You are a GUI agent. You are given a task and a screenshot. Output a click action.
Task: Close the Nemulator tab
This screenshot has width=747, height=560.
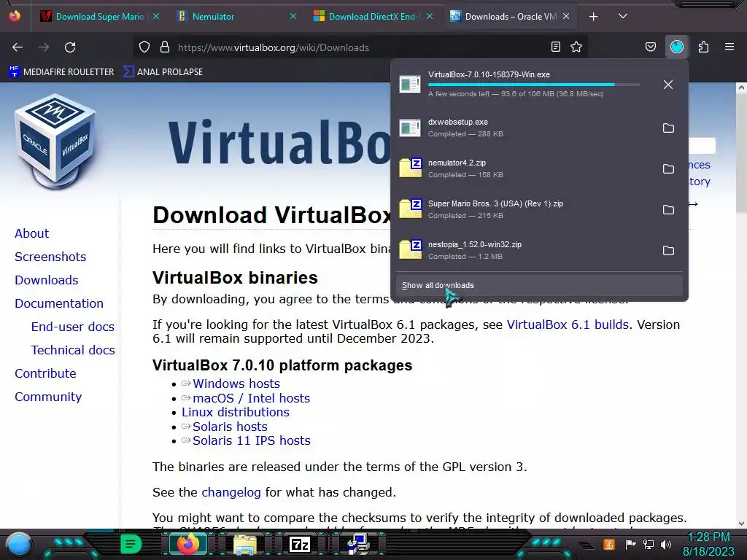click(293, 16)
